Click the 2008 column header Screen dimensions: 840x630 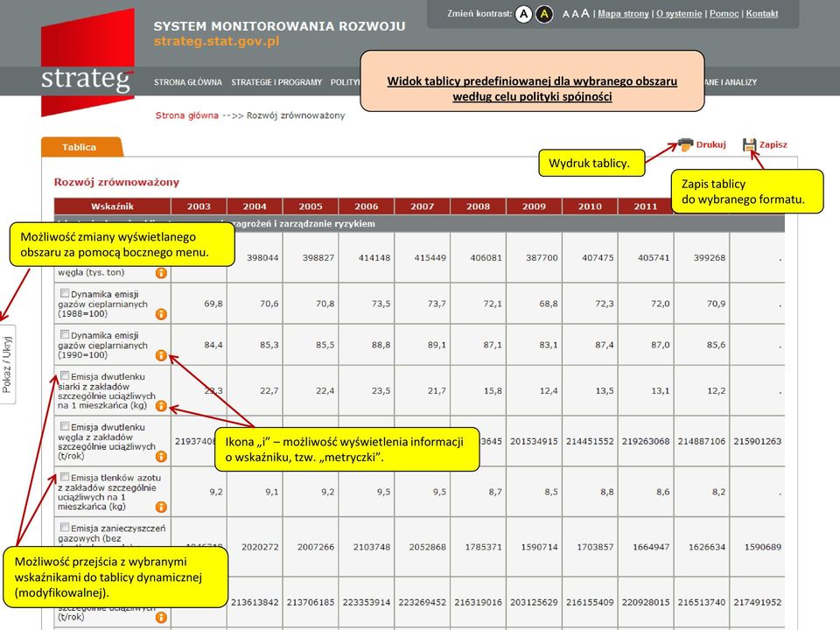tap(478, 206)
